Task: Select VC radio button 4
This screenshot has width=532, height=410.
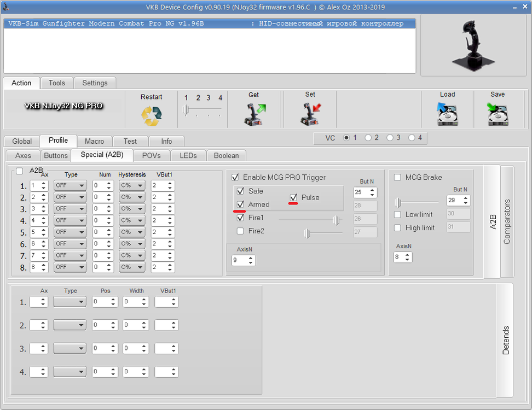Action: pyautogui.click(x=412, y=138)
